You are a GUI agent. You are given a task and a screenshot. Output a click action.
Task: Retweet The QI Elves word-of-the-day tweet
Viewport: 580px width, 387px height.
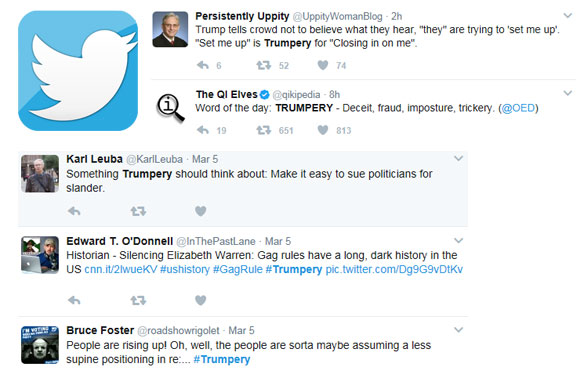[x=264, y=130]
